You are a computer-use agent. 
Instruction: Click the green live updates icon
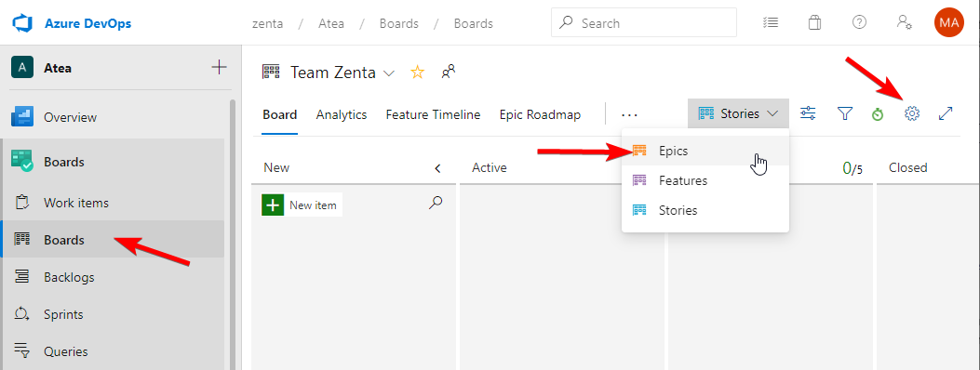[878, 114]
